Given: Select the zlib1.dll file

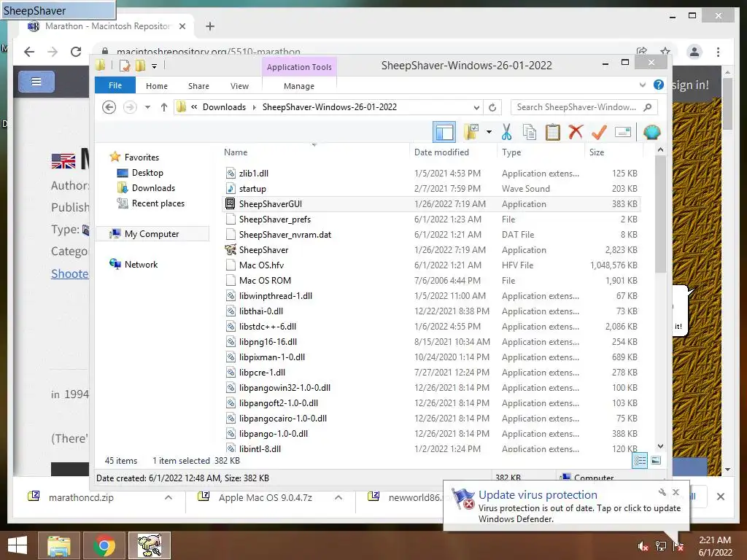Looking at the screenshot, I should pos(432,174).
